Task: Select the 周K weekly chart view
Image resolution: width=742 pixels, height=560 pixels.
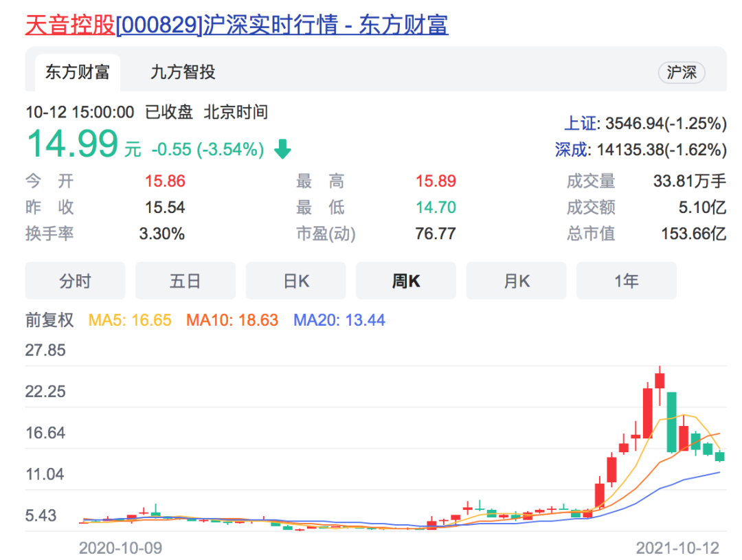Action: [405, 280]
